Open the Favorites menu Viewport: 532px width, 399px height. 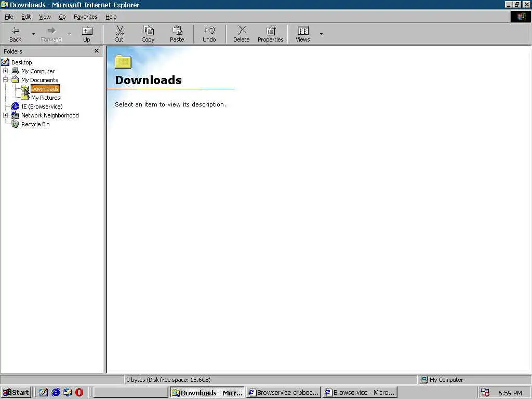[85, 17]
